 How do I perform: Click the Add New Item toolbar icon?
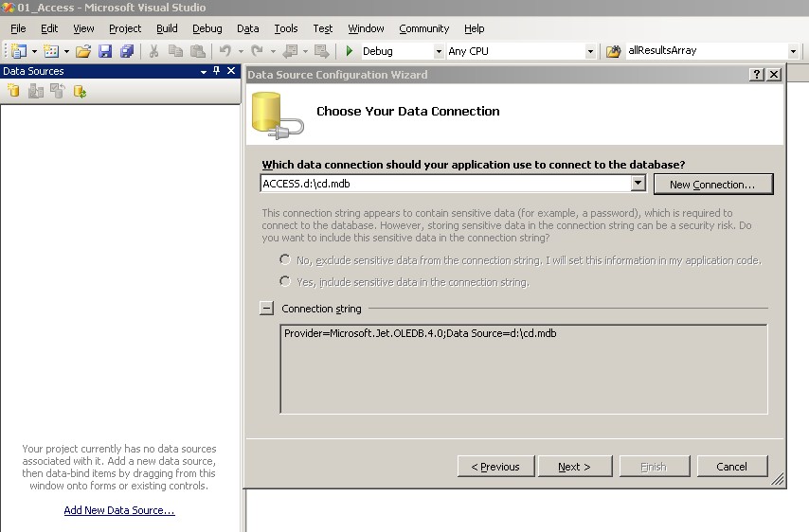(x=51, y=50)
